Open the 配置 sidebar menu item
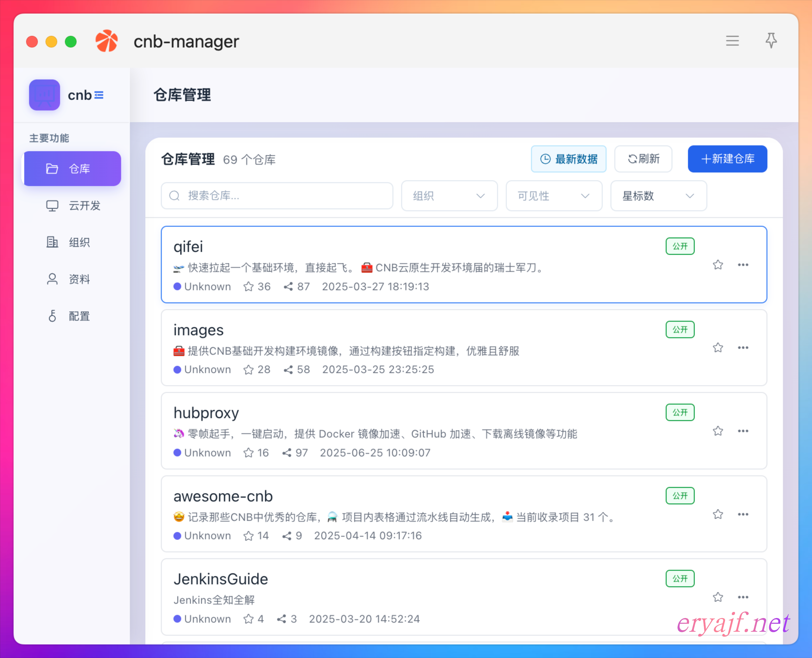 tap(72, 316)
